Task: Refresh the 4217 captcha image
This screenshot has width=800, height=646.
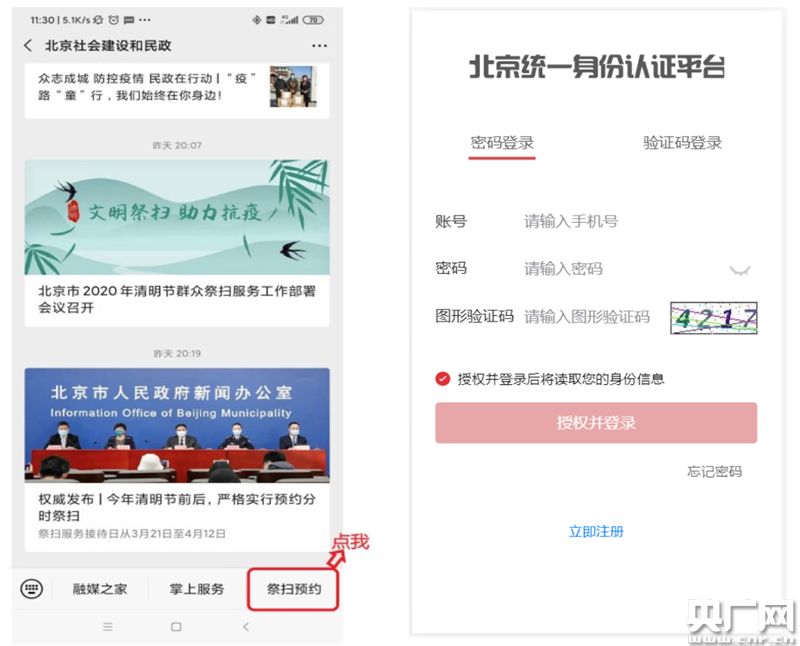Action: [x=713, y=318]
